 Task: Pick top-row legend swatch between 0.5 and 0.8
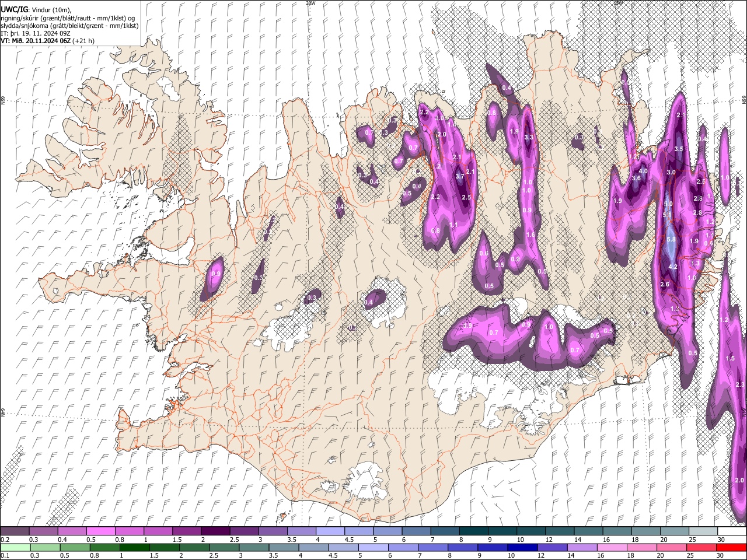(100, 531)
